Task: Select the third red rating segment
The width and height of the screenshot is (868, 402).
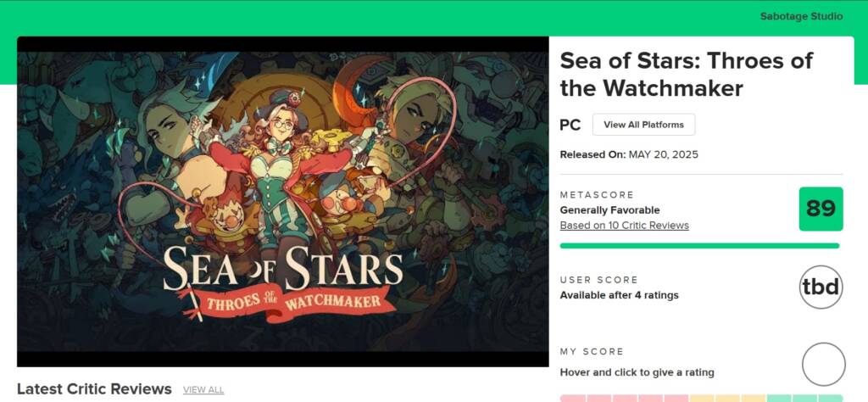Action: tap(625, 398)
